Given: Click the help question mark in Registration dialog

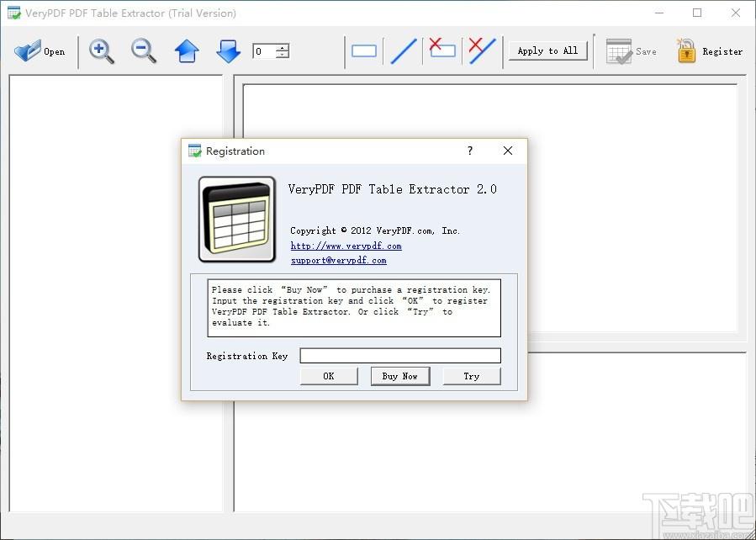Looking at the screenshot, I should [470, 151].
